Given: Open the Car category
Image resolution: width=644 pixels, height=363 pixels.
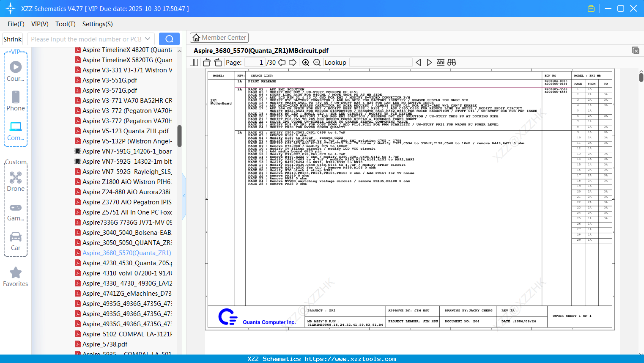Looking at the screenshot, I should (16, 241).
